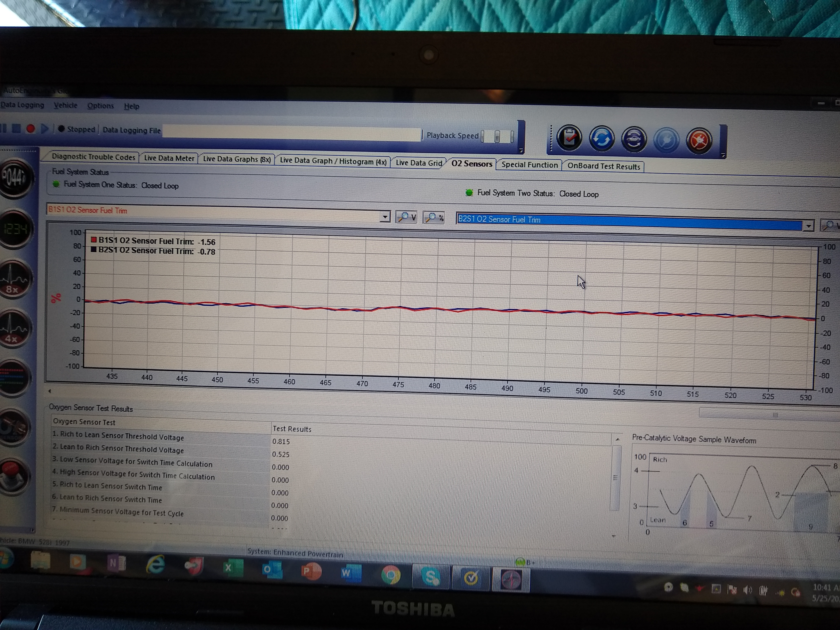The width and height of the screenshot is (840, 630).
Task: Switch to Special Function tab
Action: 529,165
